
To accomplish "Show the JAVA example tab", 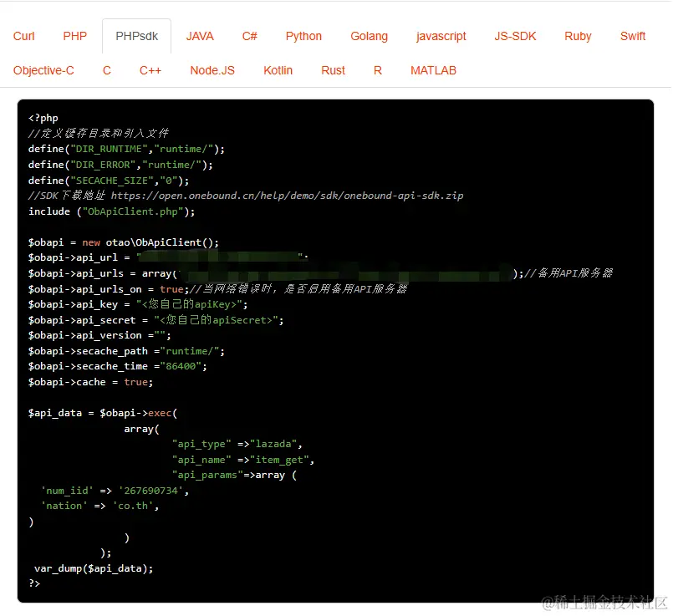I will (x=200, y=36).
